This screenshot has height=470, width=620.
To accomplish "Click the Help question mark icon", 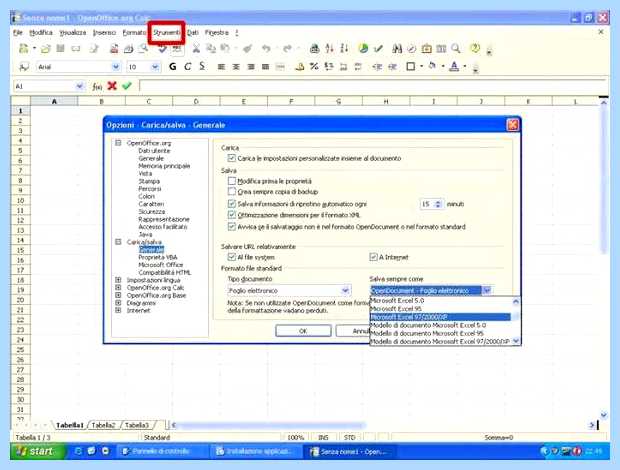I will [x=475, y=49].
